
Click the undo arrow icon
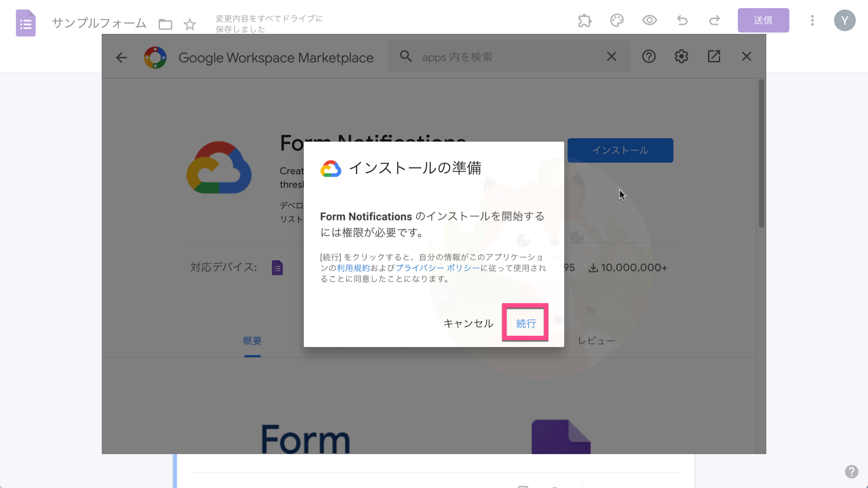[x=682, y=20]
